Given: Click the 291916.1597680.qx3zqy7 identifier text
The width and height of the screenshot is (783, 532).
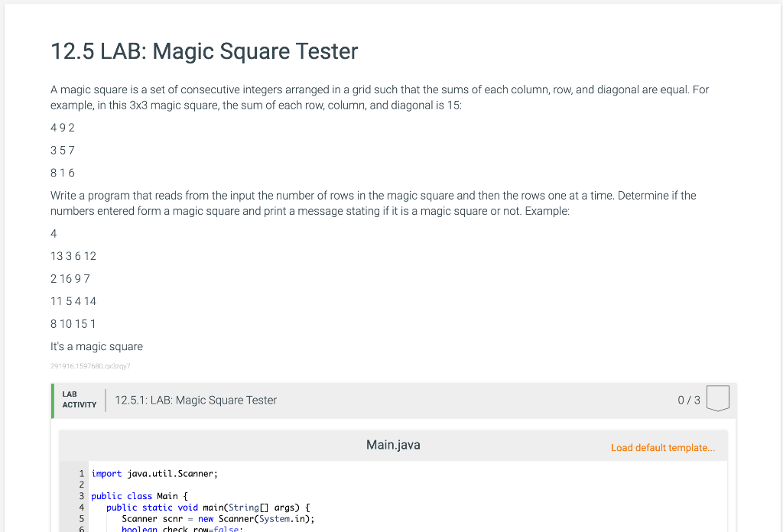Looking at the screenshot, I should pyautogui.click(x=89, y=366).
